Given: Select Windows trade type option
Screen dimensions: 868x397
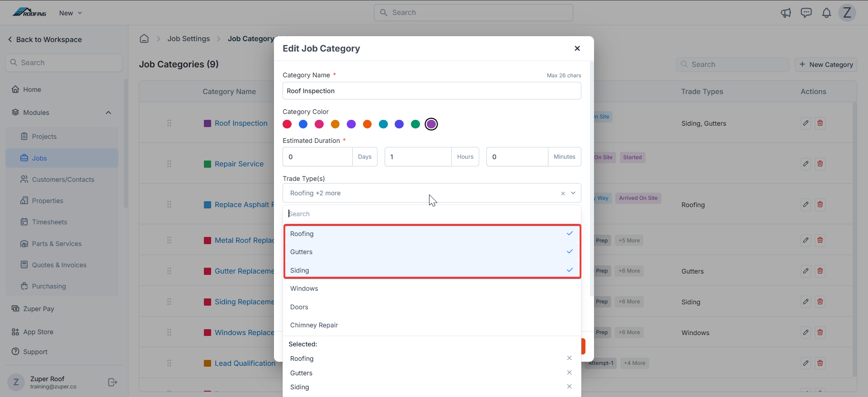Looking at the screenshot, I should pos(432,288).
